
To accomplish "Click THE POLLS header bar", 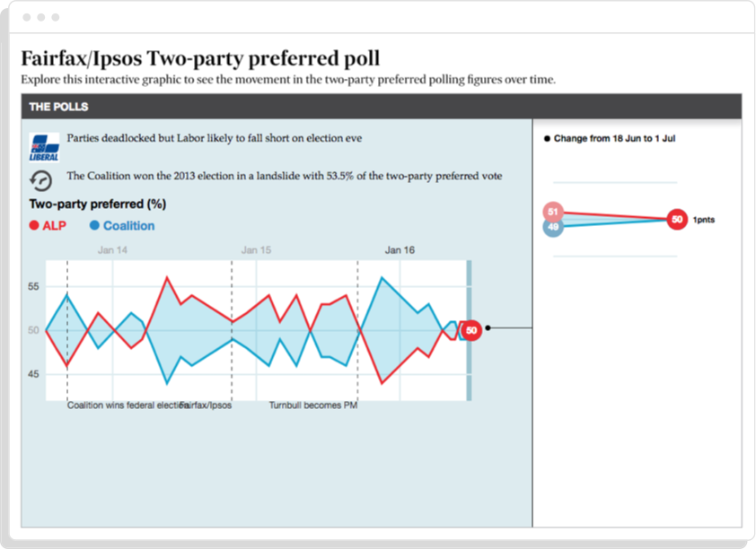I will [x=382, y=107].
